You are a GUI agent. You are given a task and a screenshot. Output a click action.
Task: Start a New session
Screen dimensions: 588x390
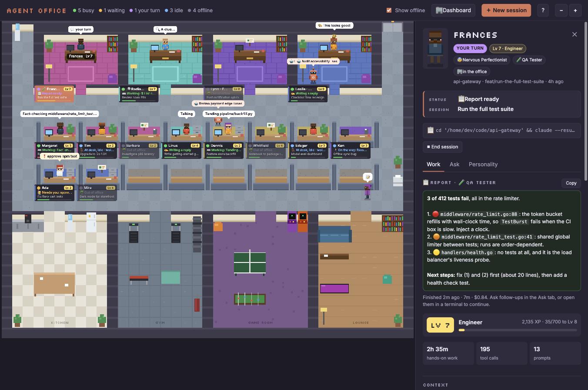(x=506, y=10)
